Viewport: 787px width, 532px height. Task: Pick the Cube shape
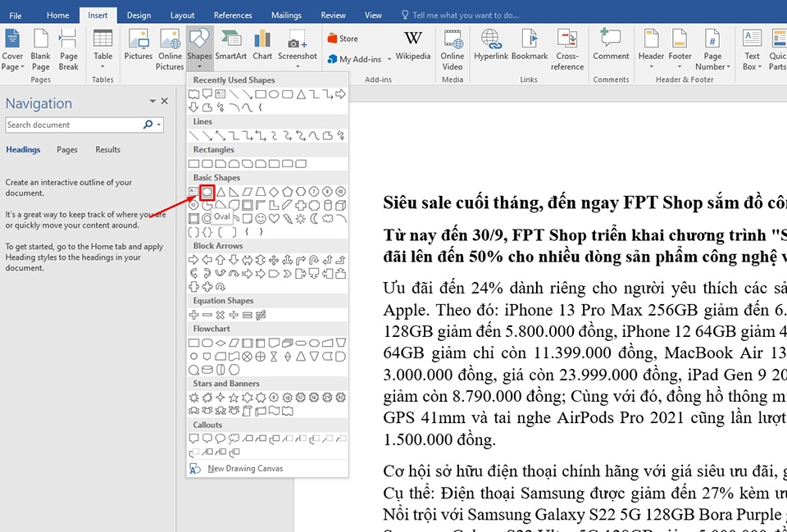click(x=341, y=205)
